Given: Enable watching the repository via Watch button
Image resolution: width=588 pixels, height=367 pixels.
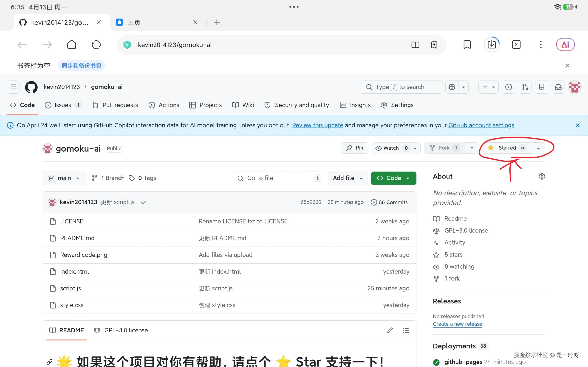Looking at the screenshot, I should [391, 148].
